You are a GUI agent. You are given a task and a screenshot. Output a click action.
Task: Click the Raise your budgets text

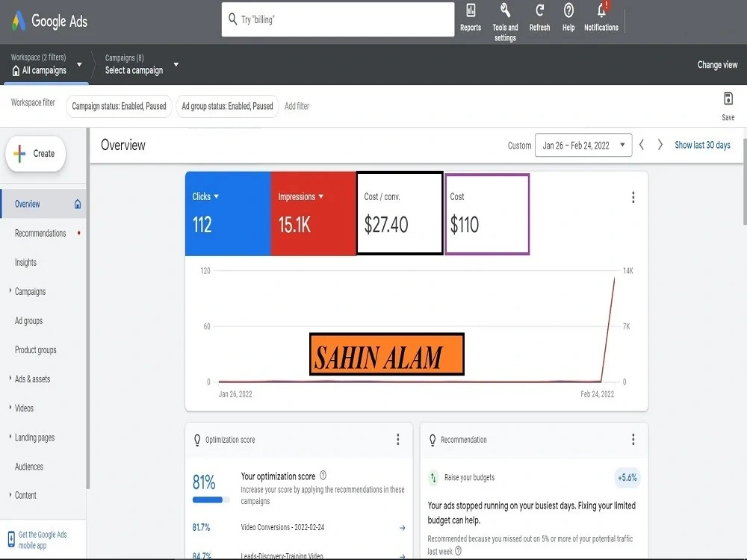point(469,477)
